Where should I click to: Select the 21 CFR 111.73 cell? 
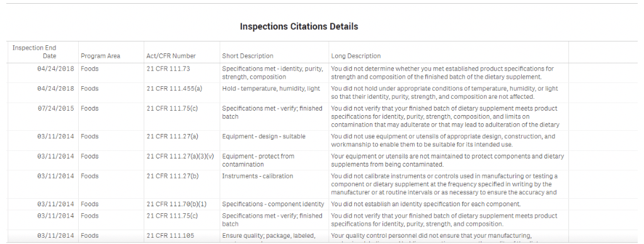168,69
